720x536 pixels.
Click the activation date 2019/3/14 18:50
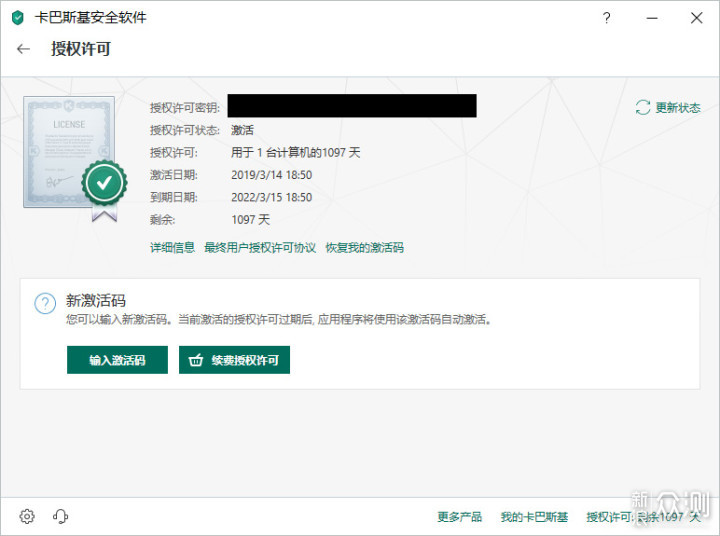[271, 175]
